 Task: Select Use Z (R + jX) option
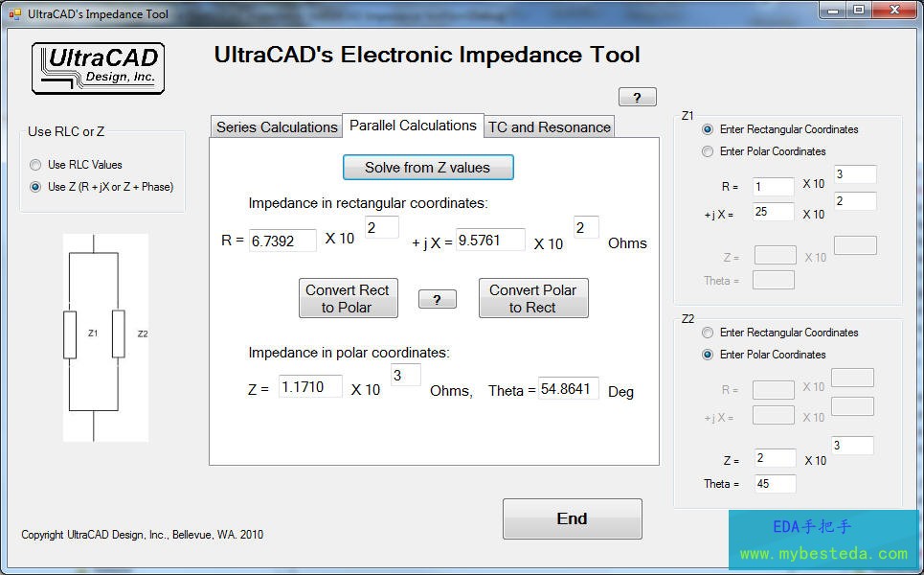36,187
